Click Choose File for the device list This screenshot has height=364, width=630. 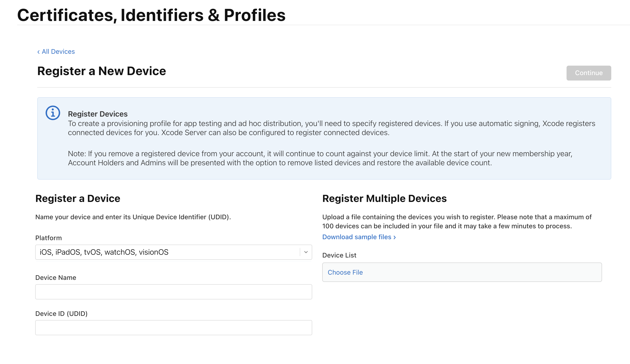tap(345, 272)
